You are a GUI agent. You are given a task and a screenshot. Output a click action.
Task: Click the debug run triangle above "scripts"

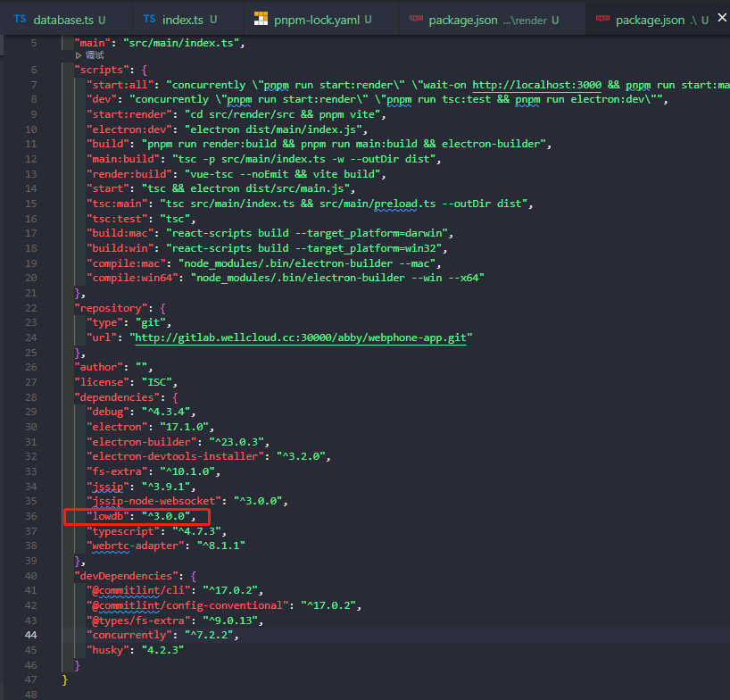point(77,54)
